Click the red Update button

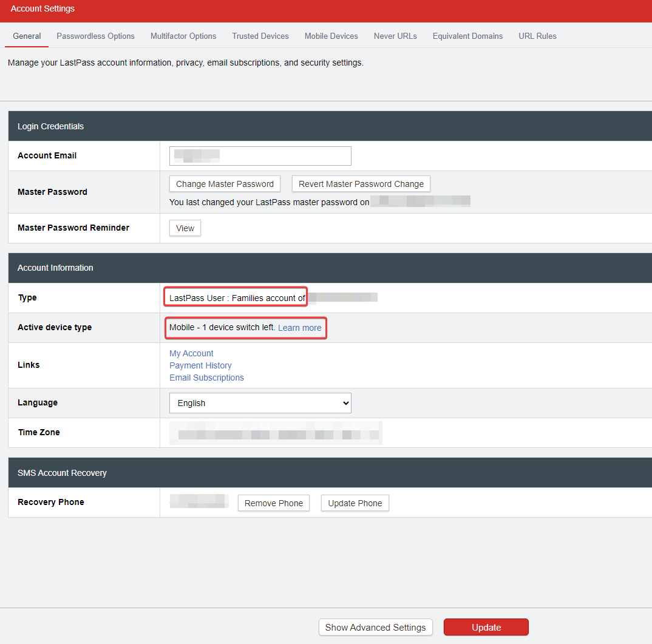pyautogui.click(x=486, y=628)
